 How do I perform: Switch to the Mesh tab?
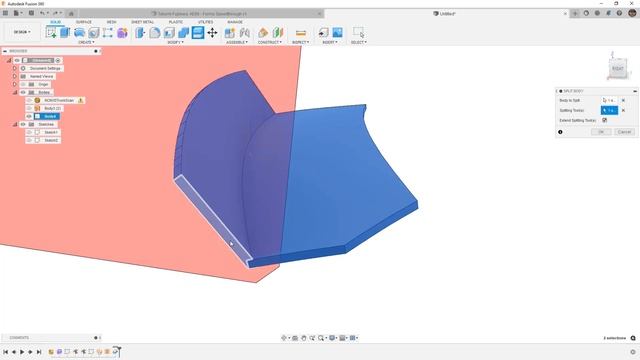tap(111, 22)
